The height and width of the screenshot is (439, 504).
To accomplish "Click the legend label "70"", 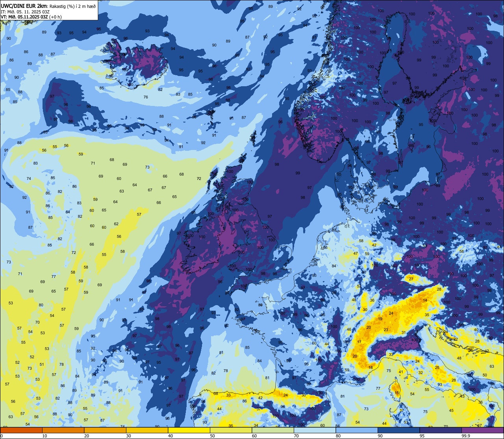I will [296, 436].
